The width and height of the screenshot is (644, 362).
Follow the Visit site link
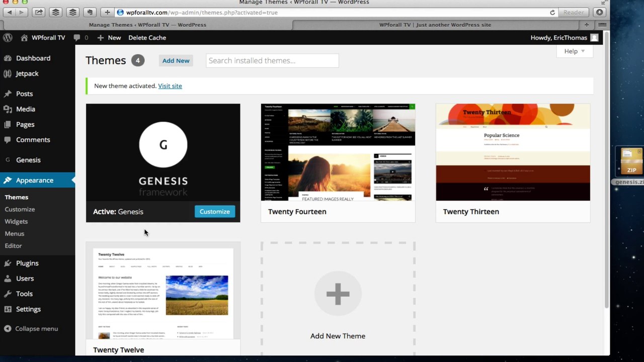[170, 86]
